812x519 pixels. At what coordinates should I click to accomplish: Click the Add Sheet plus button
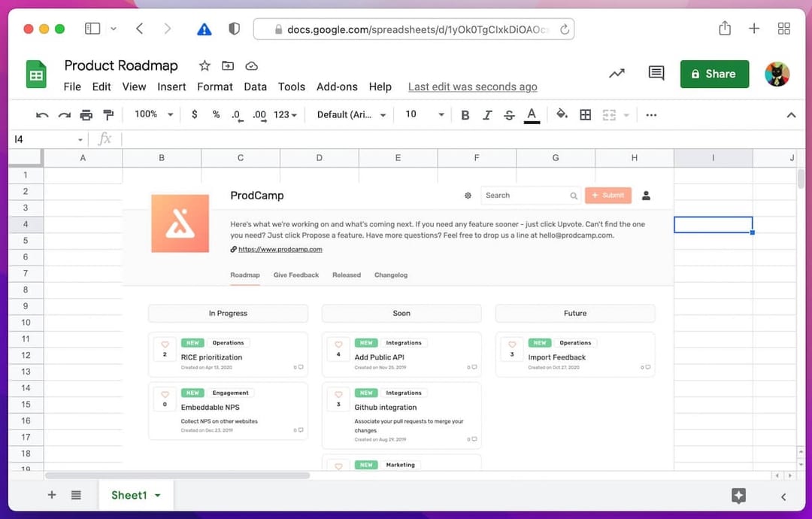52,495
